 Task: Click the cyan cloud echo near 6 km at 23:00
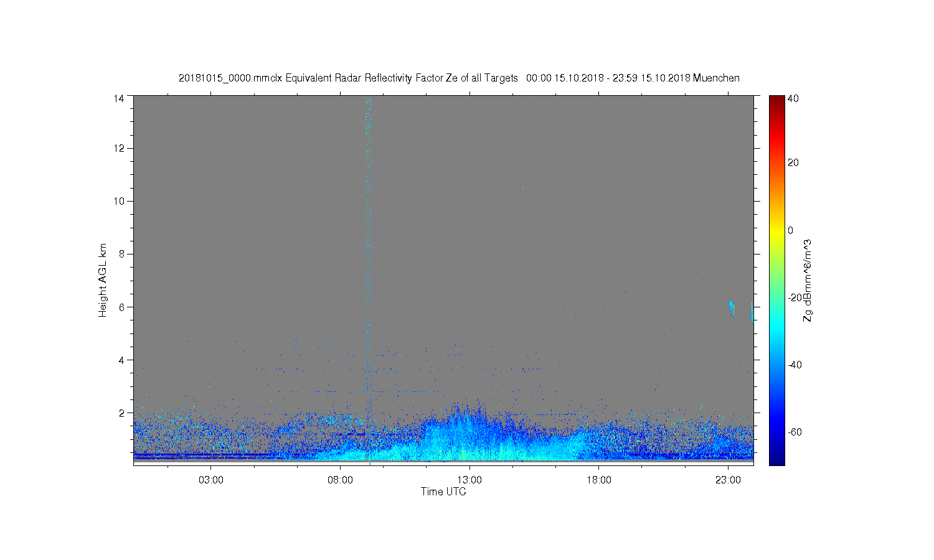pyautogui.click(x=732, y=308)
